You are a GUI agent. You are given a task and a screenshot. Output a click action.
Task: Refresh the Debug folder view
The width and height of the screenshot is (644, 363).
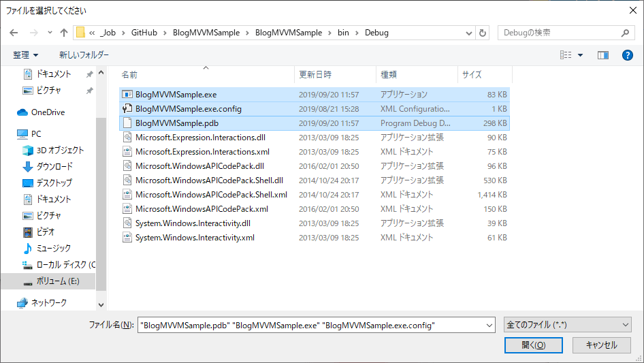point(483,33)
